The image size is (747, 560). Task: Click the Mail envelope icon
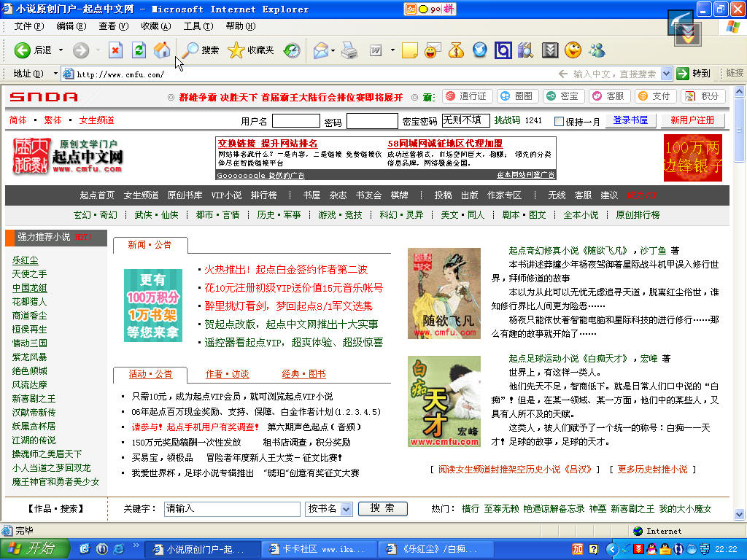click(x=320, y=50)
